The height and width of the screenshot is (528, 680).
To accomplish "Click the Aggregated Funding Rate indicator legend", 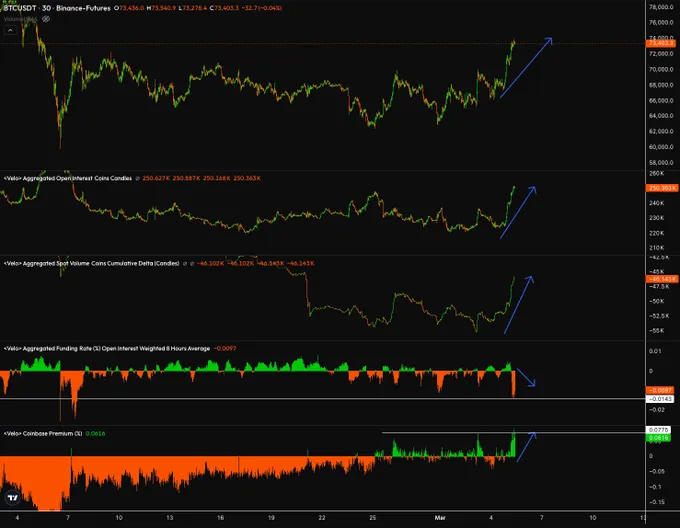I will [x=105, y=348].
